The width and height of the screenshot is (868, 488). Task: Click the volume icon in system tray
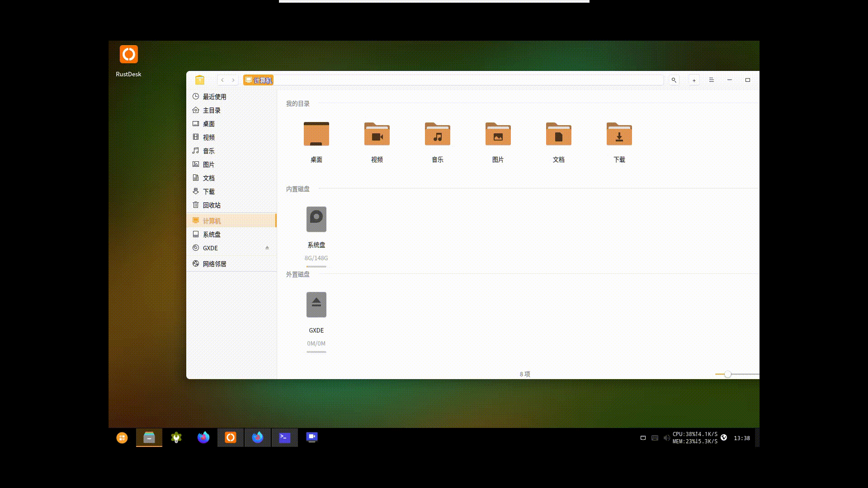click(x=667, y=438)
